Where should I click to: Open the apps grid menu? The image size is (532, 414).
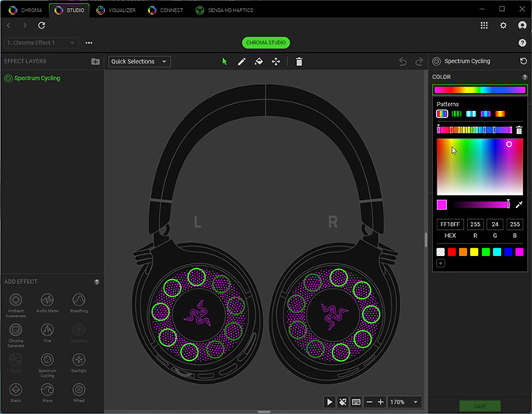coord(484,25)
